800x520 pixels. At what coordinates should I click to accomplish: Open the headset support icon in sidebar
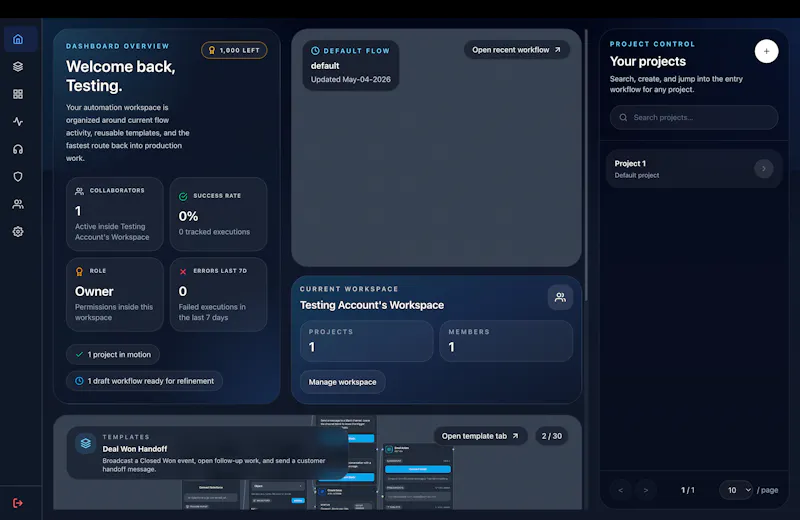(18, 150)
